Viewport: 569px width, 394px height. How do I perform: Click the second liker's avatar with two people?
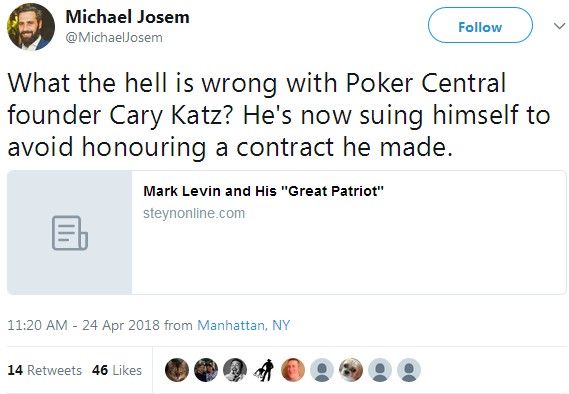206,370
